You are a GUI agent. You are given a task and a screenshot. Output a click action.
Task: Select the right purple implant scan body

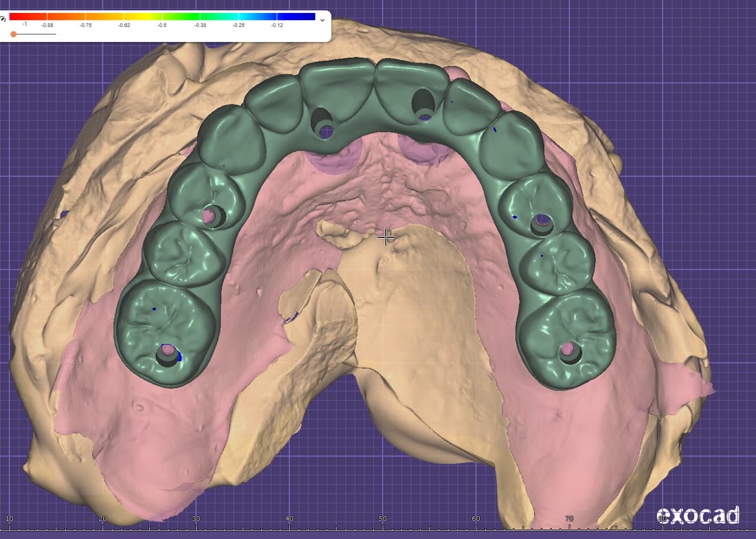click(x=423, y=150)
